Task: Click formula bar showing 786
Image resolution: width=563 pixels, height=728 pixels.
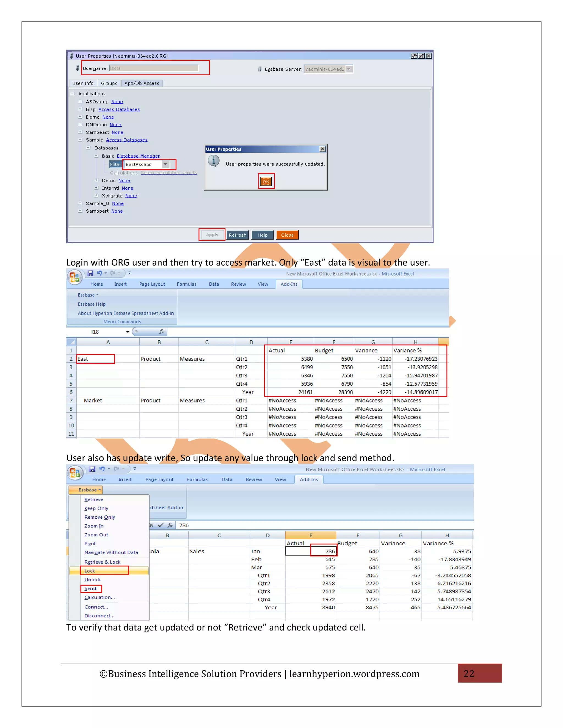Action: point(324,525)
